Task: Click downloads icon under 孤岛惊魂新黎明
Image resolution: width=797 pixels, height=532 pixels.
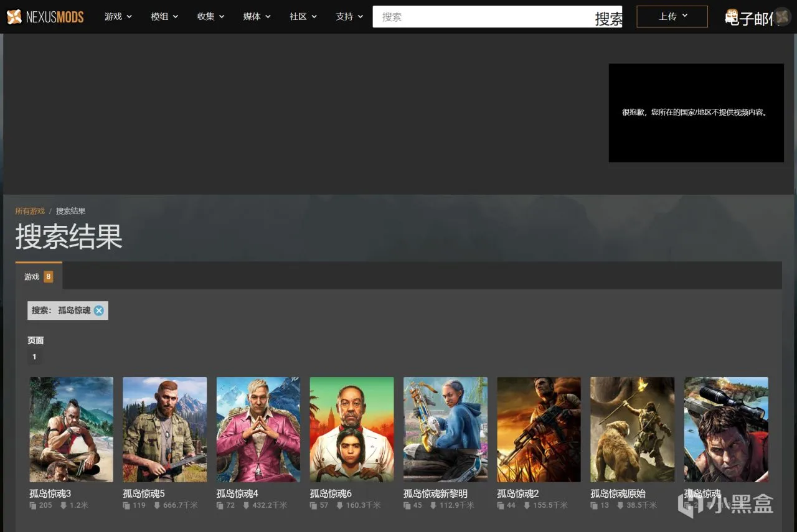Action: coord(433,505)
